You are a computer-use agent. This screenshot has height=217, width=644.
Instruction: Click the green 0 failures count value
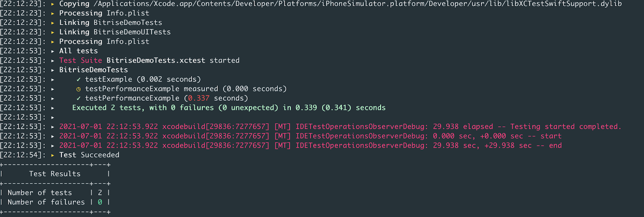pyautogui.click(x=100, y=202)
